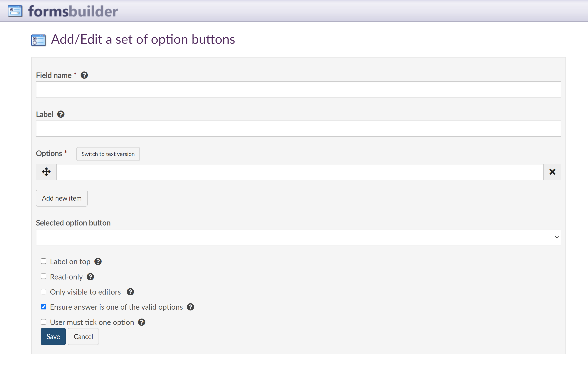588x371 pixels.
Task: Uncheck Ensure answer is one of the valid options
Action: tap(43, 307)
